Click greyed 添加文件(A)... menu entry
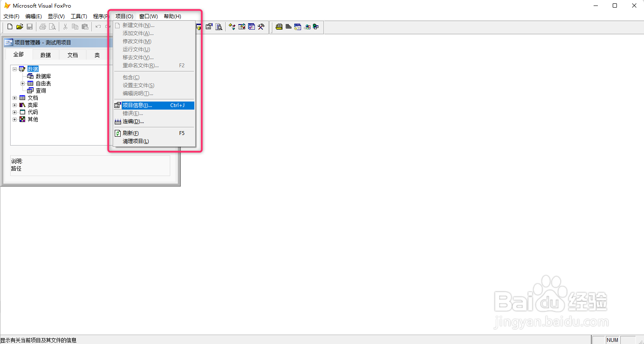 [154, 33]
